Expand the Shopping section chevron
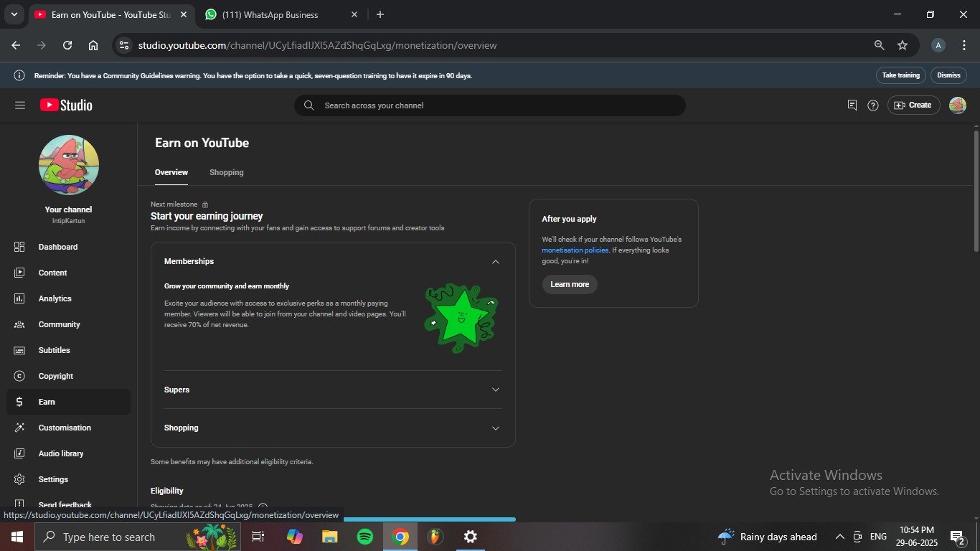The image size is (980, 551). tap(495, 428)
